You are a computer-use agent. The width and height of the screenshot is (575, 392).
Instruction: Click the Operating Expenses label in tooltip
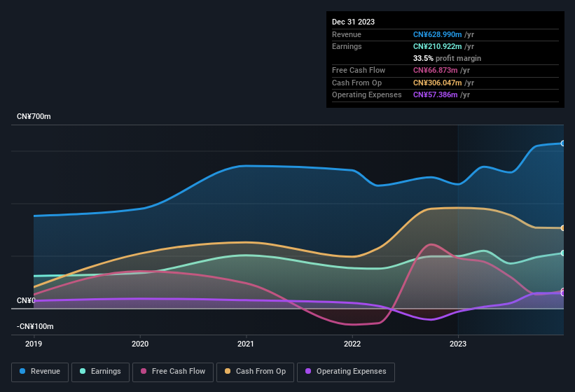[367, 95]
